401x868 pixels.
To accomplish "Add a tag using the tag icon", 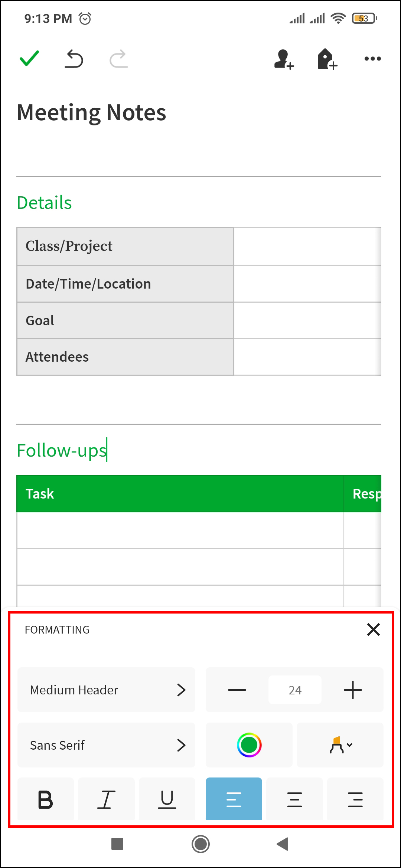I will tap(327, 59).
